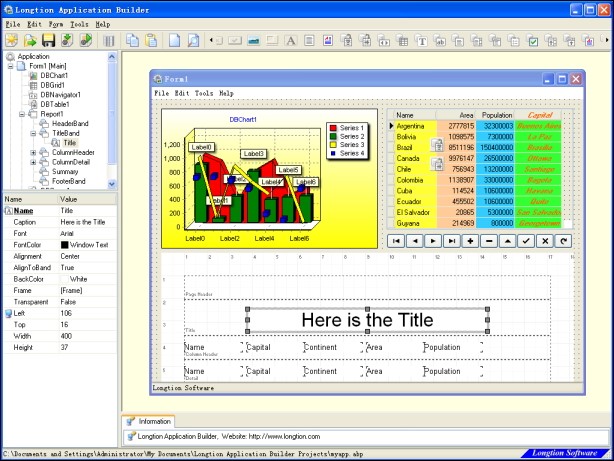Click the DBNavigator next record arrow
Screen dimensions: 614x461
click(433, 241)
